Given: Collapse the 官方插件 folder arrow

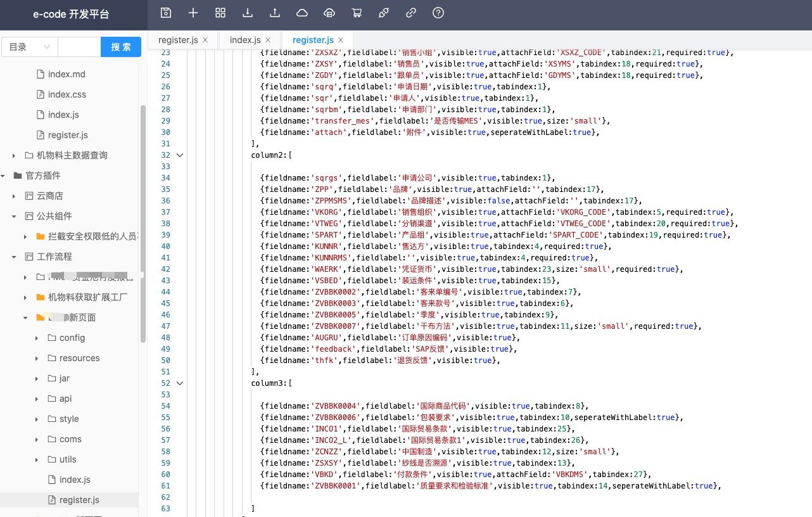Looking at the screenshot, I should pyautogui.click(x=3, y=176).
